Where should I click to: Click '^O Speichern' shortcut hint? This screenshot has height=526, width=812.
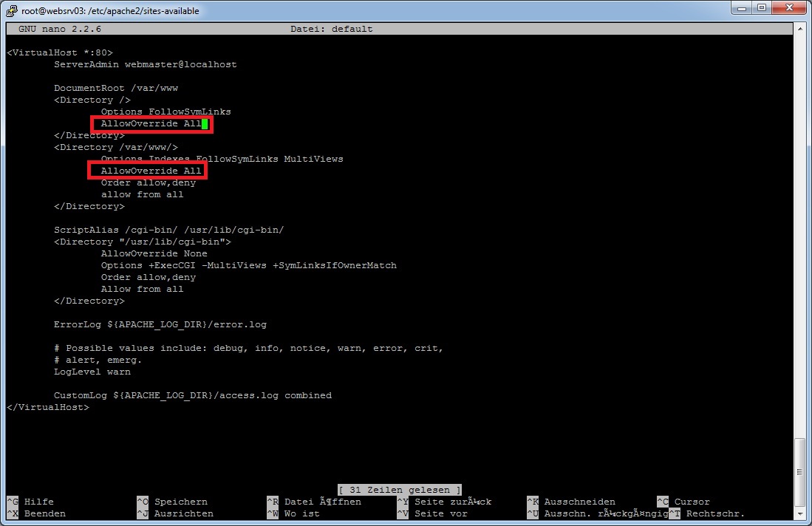[172, 502]
